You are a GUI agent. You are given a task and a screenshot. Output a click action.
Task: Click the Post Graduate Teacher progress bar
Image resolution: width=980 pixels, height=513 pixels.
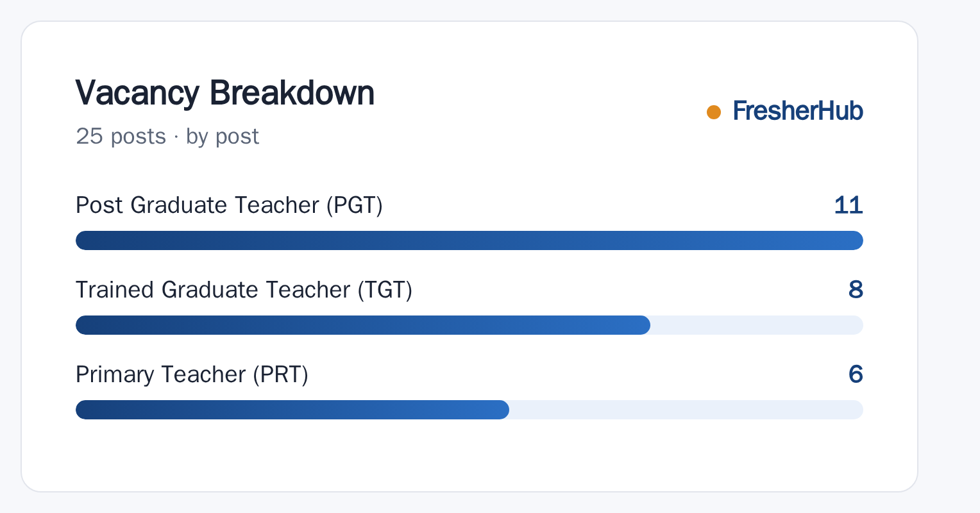[469, 240]
